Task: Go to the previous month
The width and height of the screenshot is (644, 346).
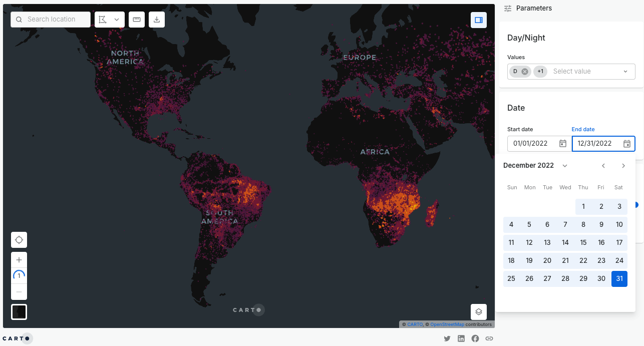Action: tap(603, 166)
